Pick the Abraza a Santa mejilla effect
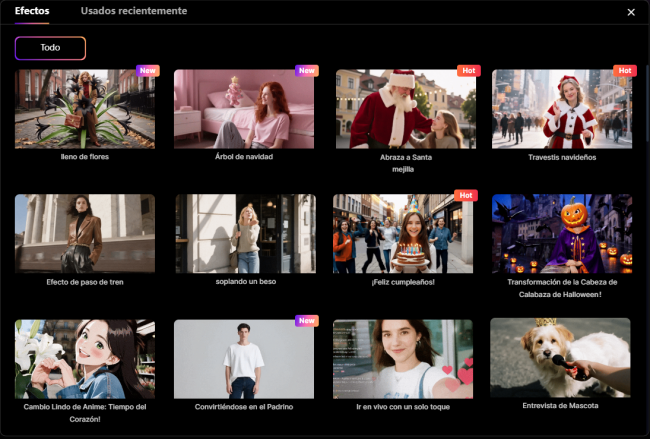This screenshot has width=650, height=439. coord(405,108)
